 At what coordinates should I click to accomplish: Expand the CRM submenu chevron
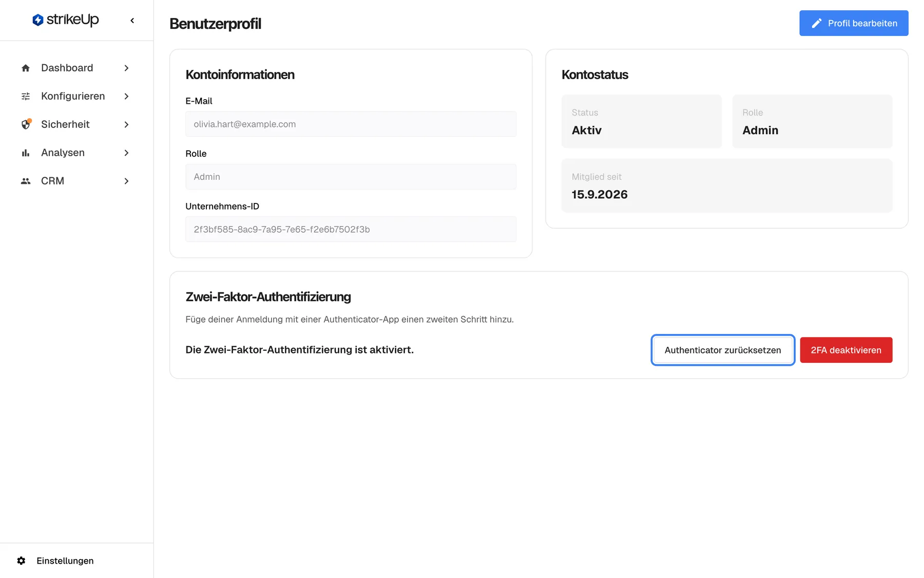click(126, 181)
